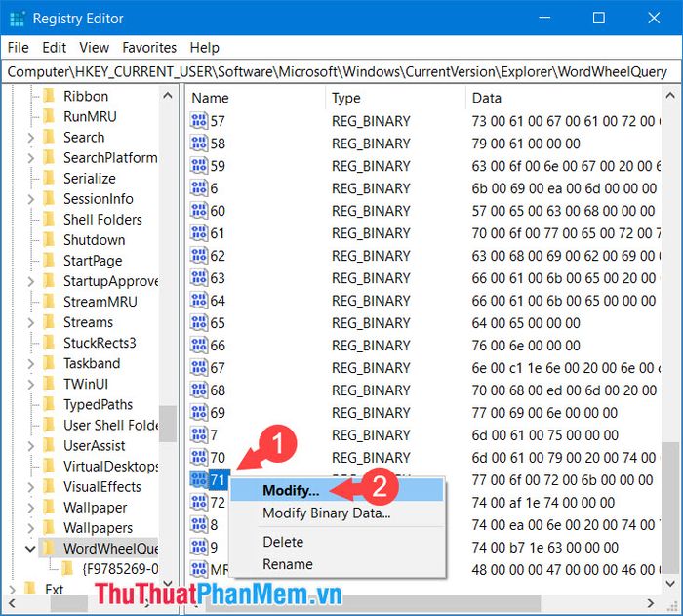The image size is (683, 616).
Task: Open the Edit menu
Action: (x=54, y=47)
